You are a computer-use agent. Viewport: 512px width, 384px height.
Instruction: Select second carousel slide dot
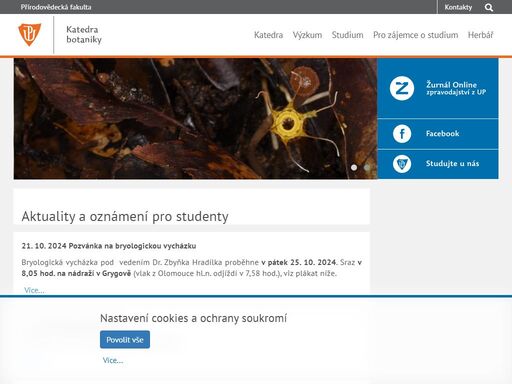(x=367, y=167)
